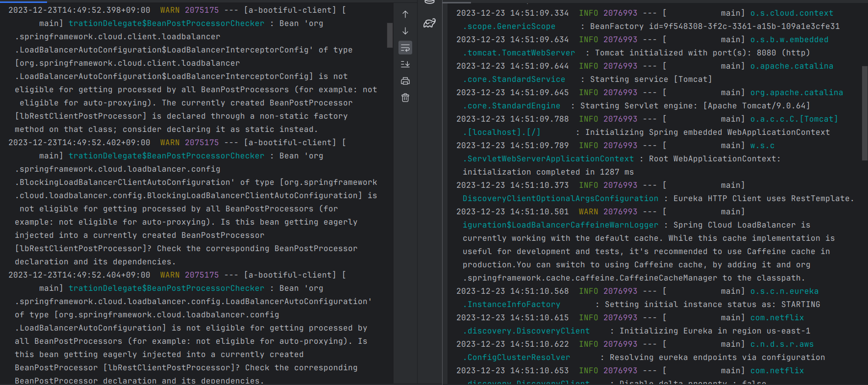Click the c.n.d.s.r.aws logger name

coord(782,344)
